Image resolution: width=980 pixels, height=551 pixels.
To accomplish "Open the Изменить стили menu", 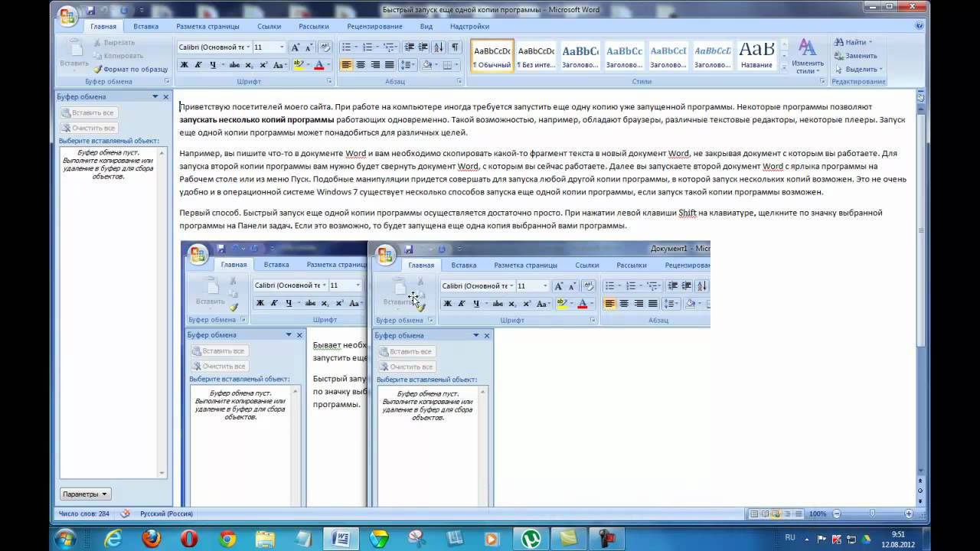I will tap(807, 57).
